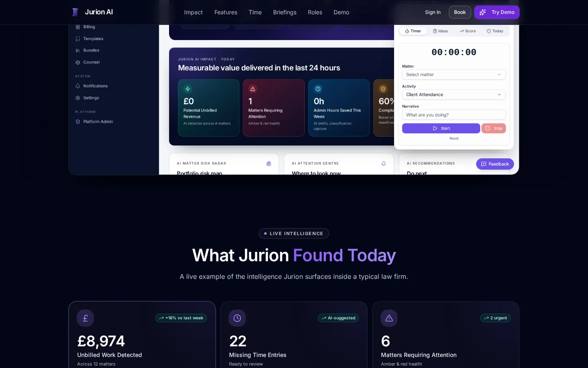The height and width of the screenshot is (368, 588).
Task: Click the trend arrow icon in Score tab
Action: click(x=462, y=31)
